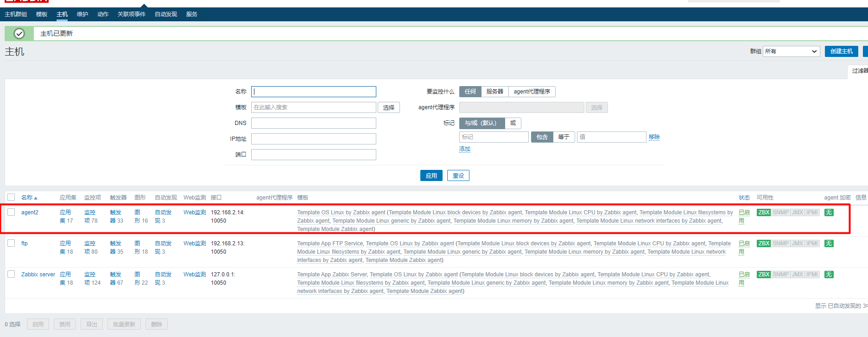The image size is (868, 337).
Task: Click ftp ZBX availability badge
Action: click(764, 243)
